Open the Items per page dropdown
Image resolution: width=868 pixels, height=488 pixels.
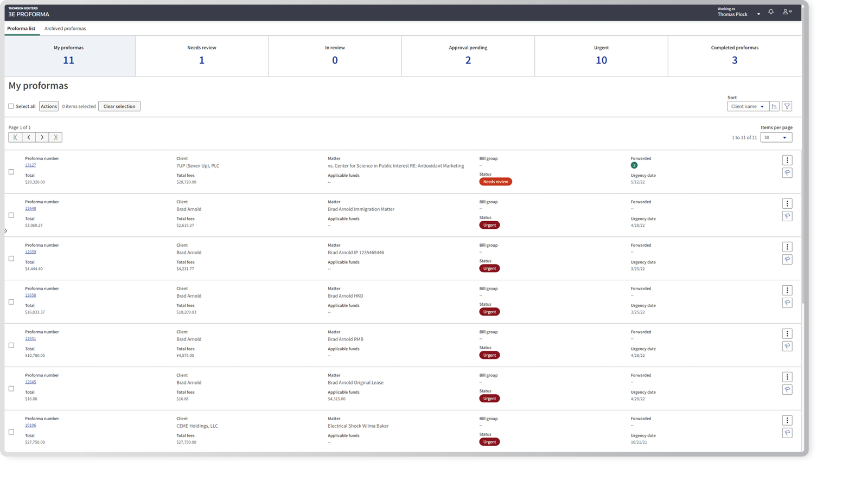[776, 138]
